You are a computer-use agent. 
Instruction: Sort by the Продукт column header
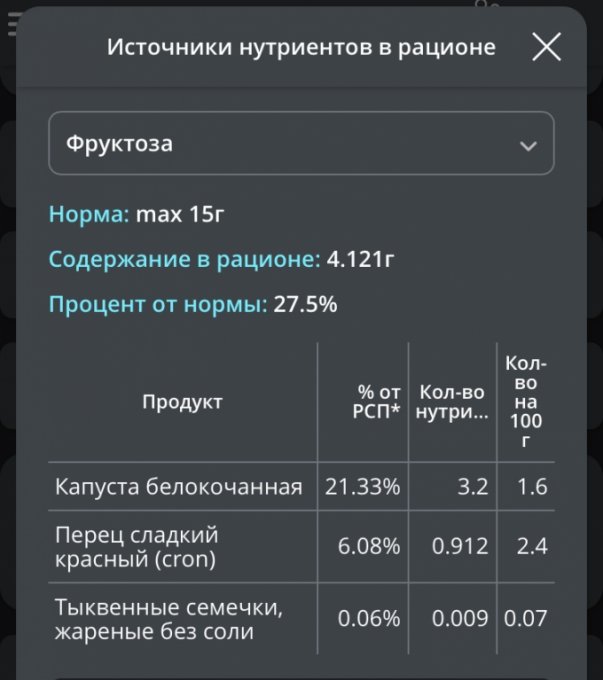point(182,402)
